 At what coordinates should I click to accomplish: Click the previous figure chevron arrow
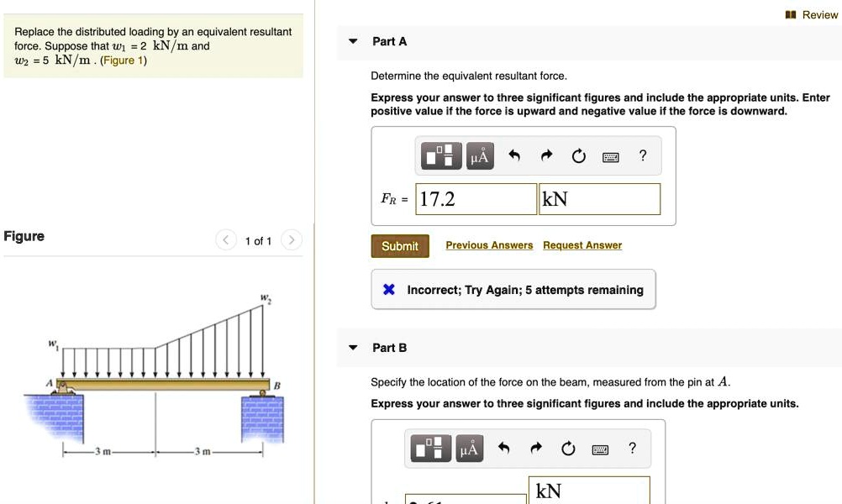click(x=225, y=239)
